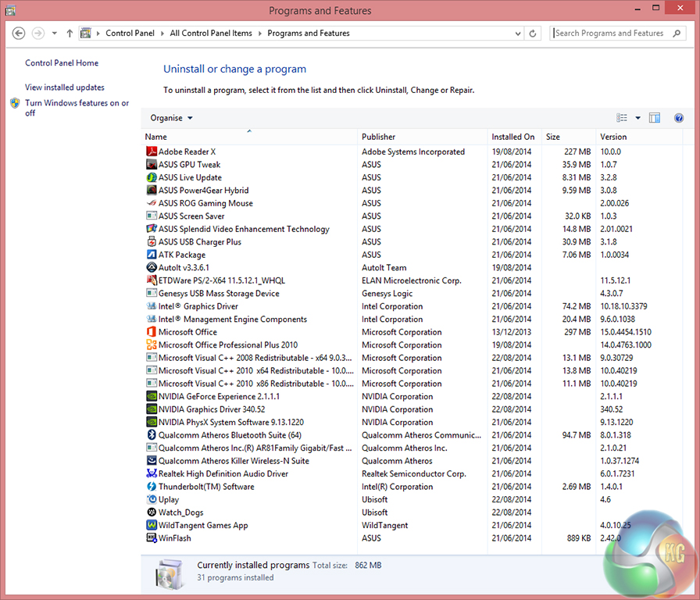Open the Control Panel Home link
The image size is (700, 600).
(62, 63)
